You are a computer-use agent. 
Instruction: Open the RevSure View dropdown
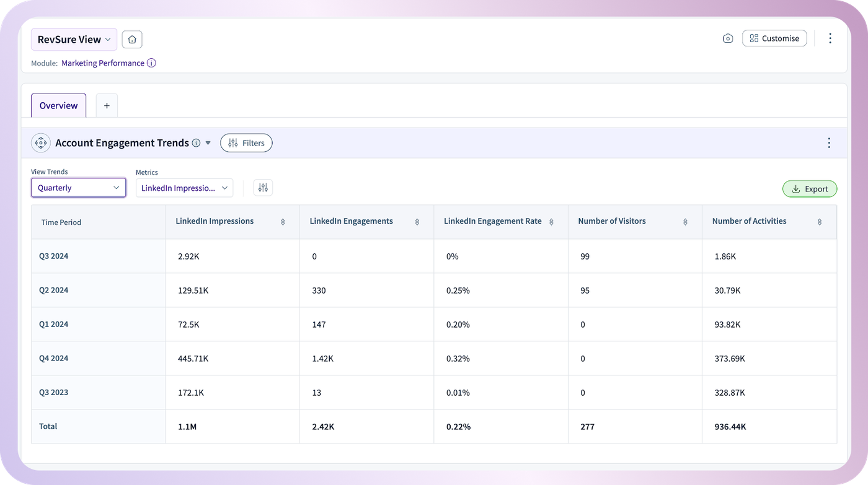(74, 39)
